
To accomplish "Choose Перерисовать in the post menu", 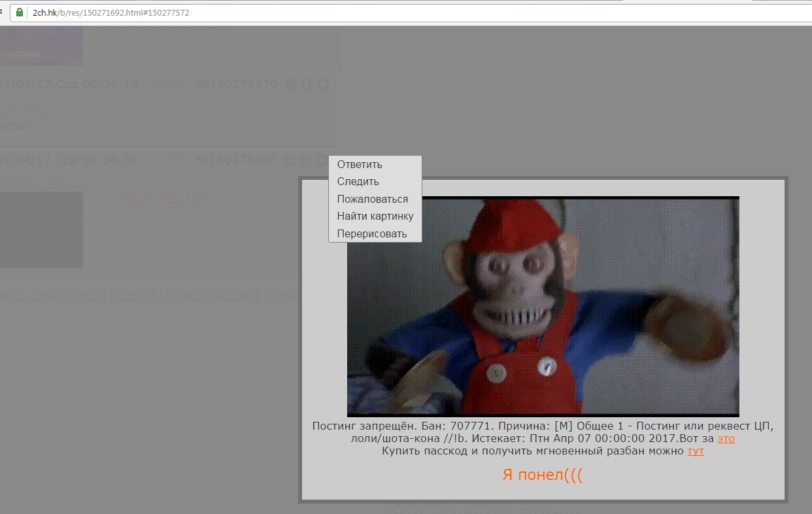I will pos(375,233).
